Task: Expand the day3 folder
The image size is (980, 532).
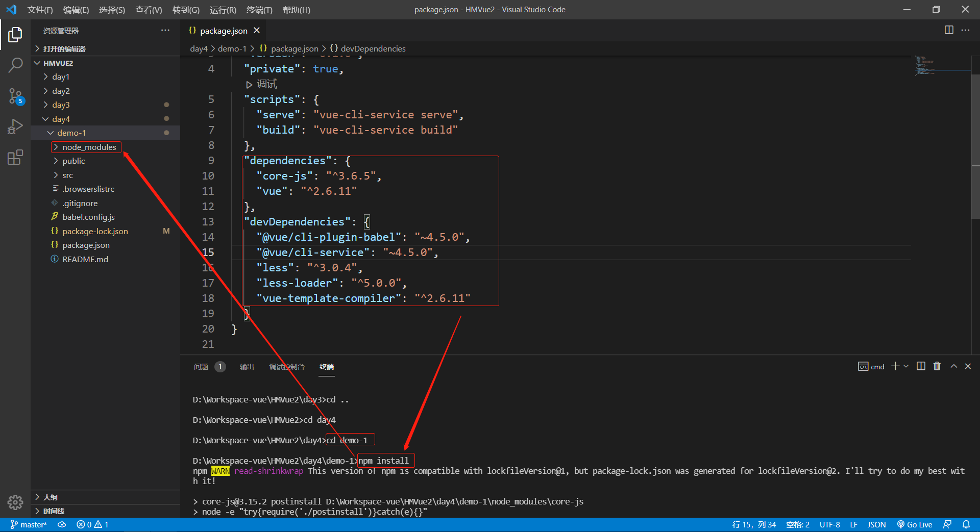Action: [106, 105]
